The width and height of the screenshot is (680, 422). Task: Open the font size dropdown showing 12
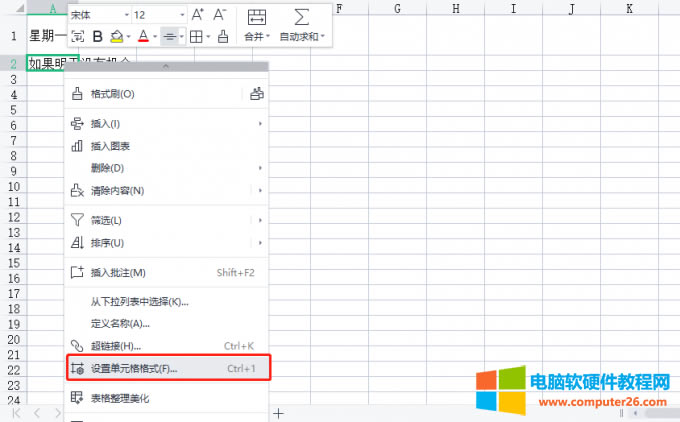click(x=158, y=15)
